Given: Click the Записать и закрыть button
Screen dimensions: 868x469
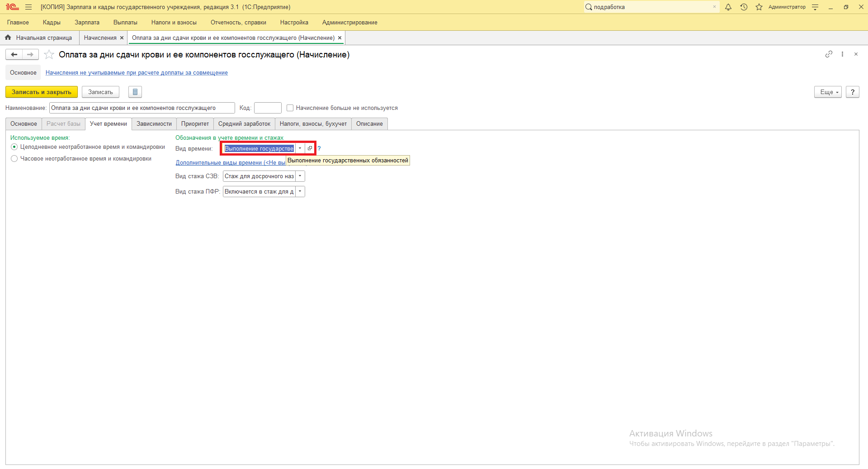Looking at the screenshot, I should click(42, 92).
